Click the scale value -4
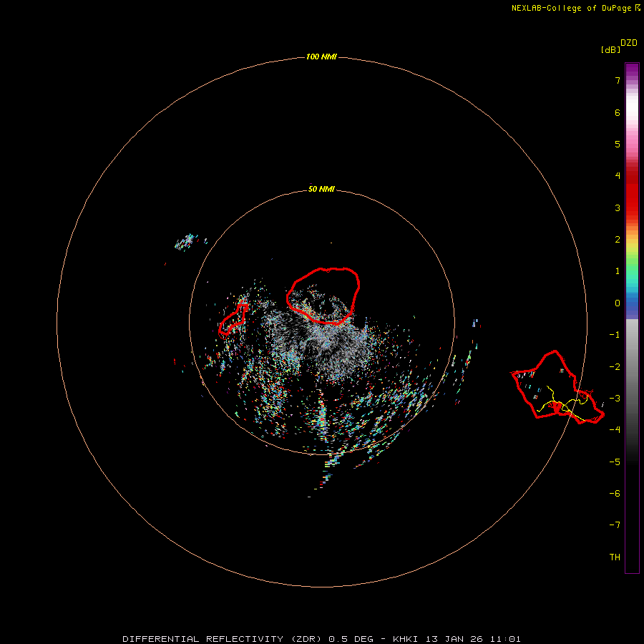644x644 pixels. point(615,429)
